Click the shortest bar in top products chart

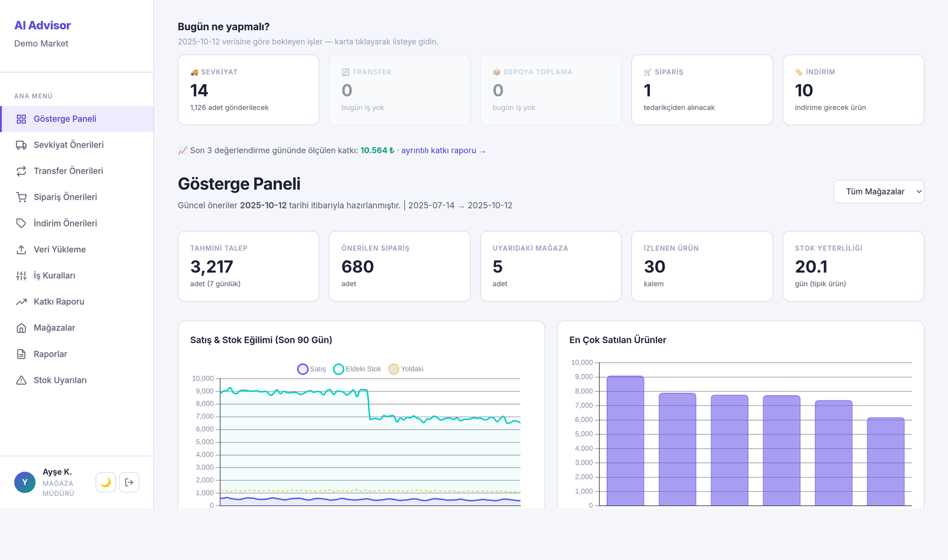886,462
